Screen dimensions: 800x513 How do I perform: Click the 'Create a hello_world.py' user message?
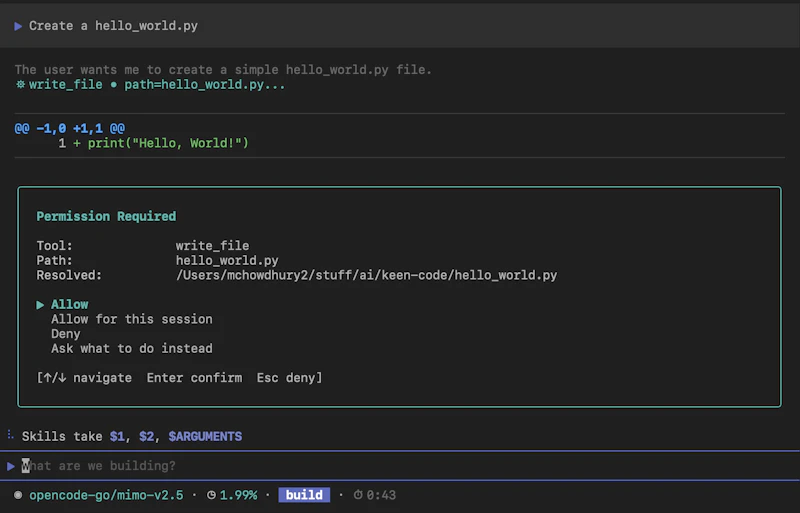(x=113, y=26)
